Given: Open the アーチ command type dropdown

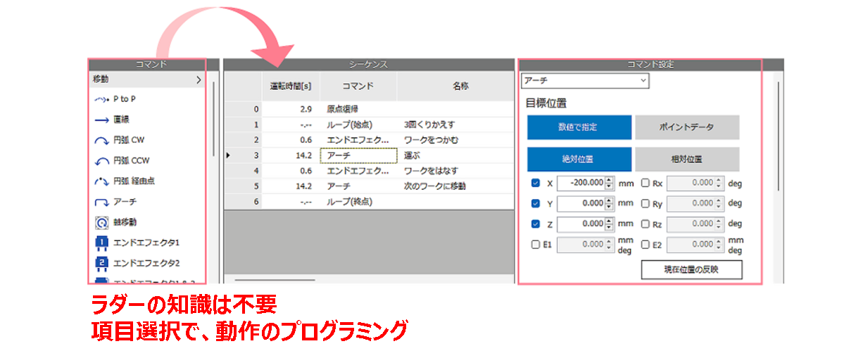Looking at the screenshot, I should tap(584, 81).
